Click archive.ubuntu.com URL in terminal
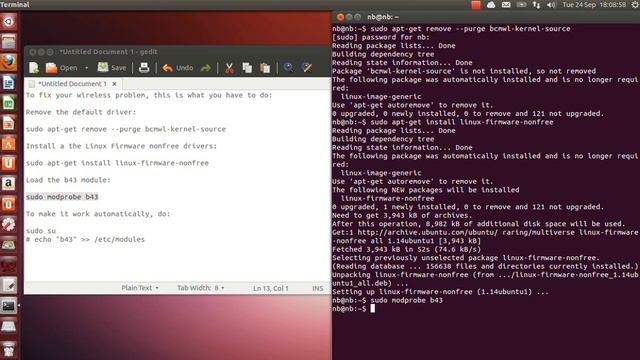The image size is (640, 360). pyautogui.click(x=427, y=233)
